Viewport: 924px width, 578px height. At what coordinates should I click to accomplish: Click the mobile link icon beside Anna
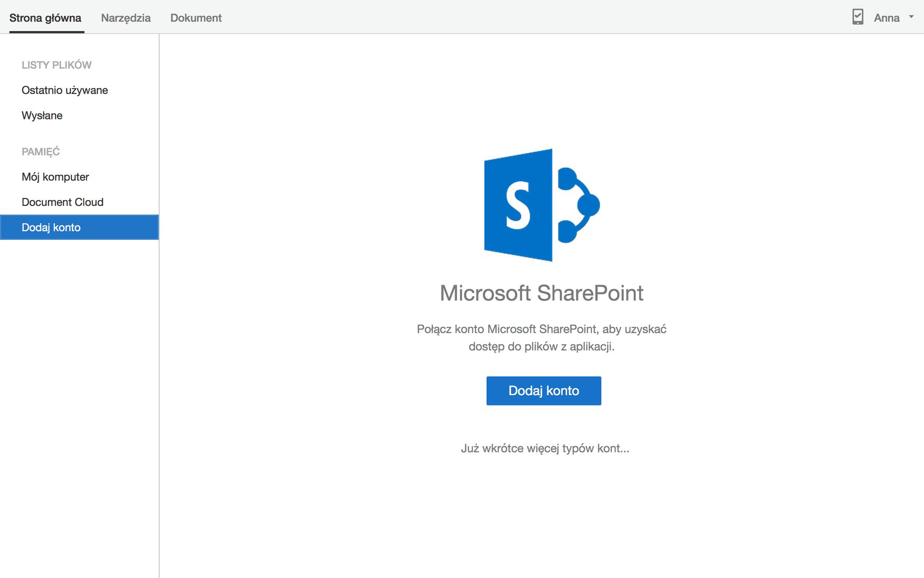[x=858, y=17]
